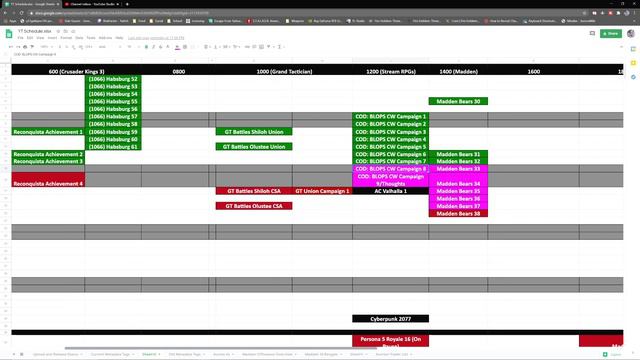Select cell 'Cyberpunk 2077'

tap(391, 319)
